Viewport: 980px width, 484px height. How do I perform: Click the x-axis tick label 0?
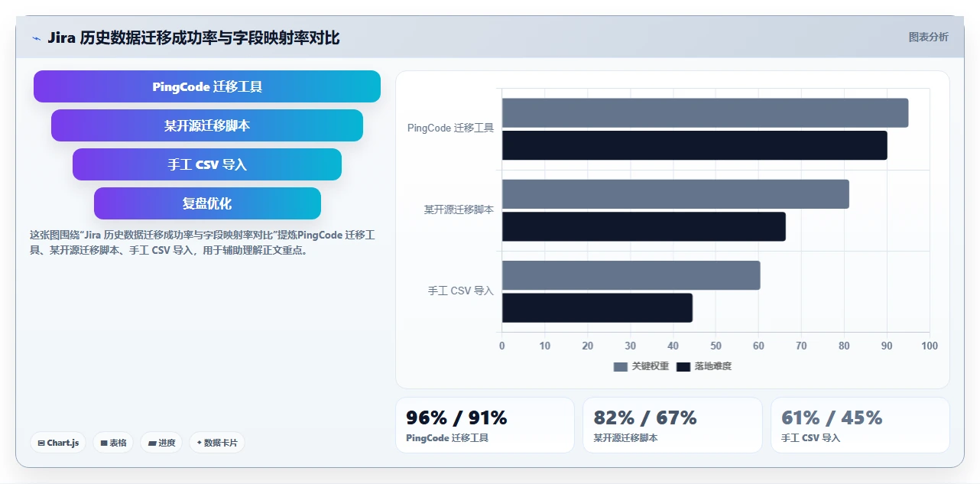[502, 346]
